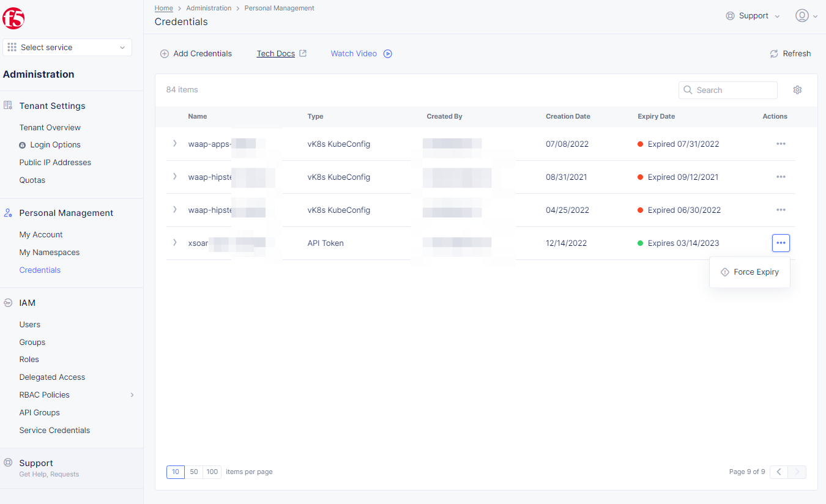This screenshot has width=826, height=504.
Task: Navigate to Home via breadcrumb
Action: [163, 8]
